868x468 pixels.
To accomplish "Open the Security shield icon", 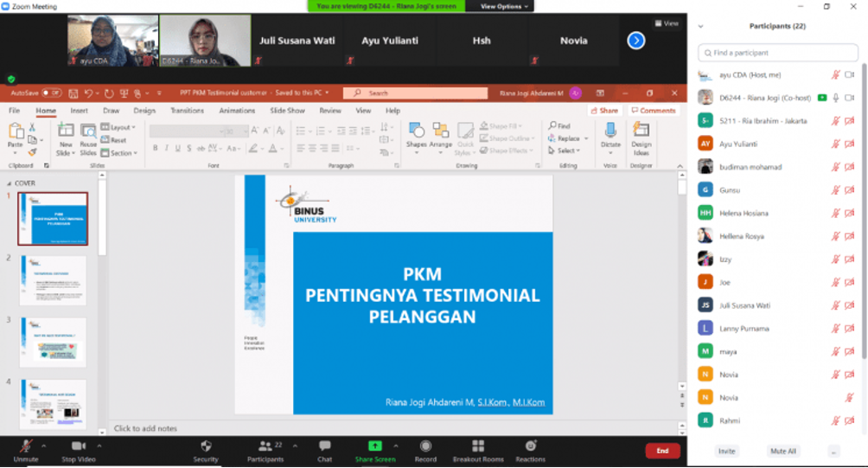I will 206,446.
